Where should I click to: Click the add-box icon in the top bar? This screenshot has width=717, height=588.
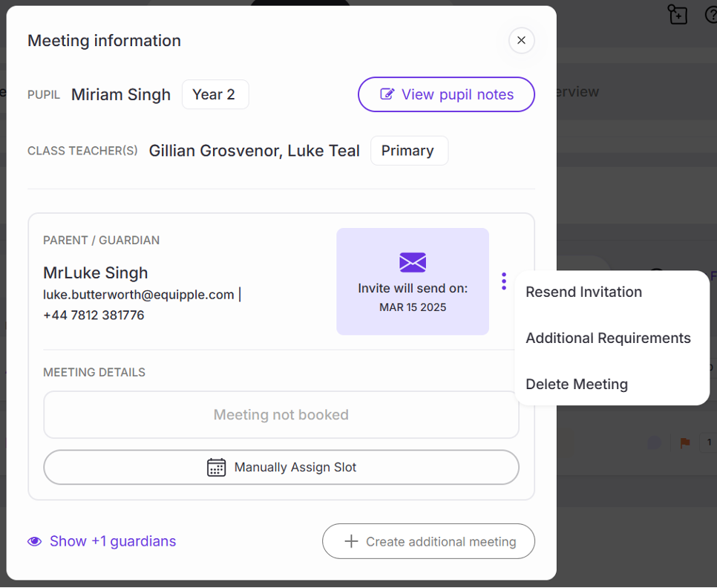coord(677,15)
